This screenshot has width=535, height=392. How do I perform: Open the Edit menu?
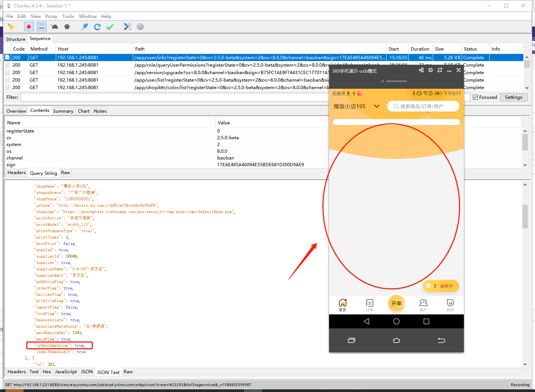pos(22,16)
